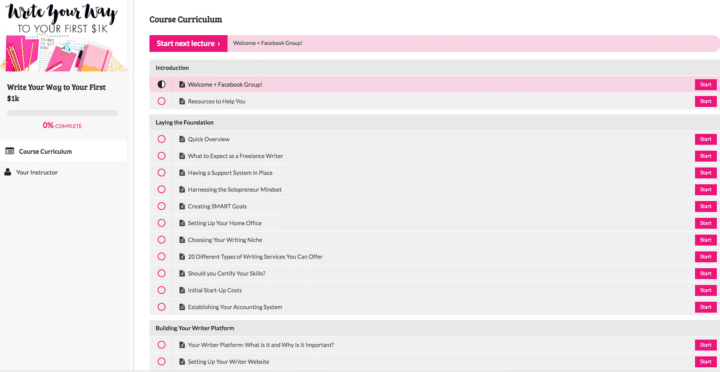Click document icon next to Setting Up Your Writer Website

182,361
